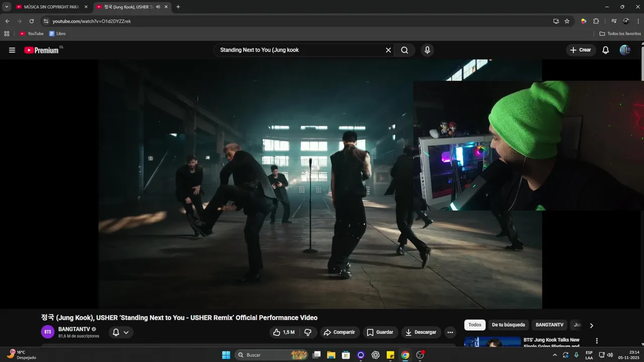This screenshot has height=362, width=644.
Task: Open the account avatar menu
Action: [x=625, y=50]
